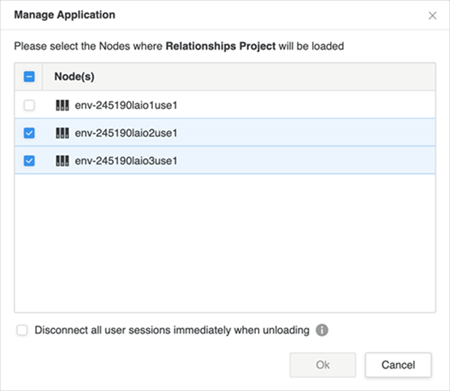Click the server icon for env-245190laio1use1

click(x=62, y=105)
